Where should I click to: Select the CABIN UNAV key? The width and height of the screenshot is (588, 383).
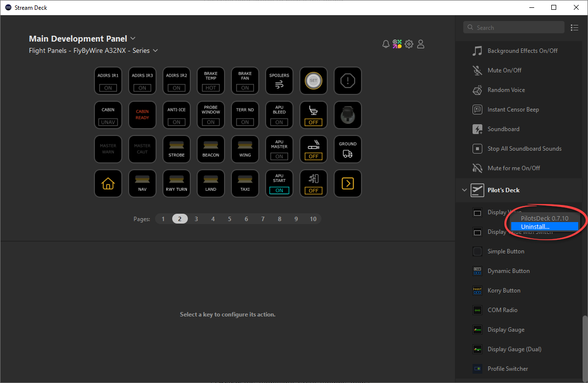108,115
